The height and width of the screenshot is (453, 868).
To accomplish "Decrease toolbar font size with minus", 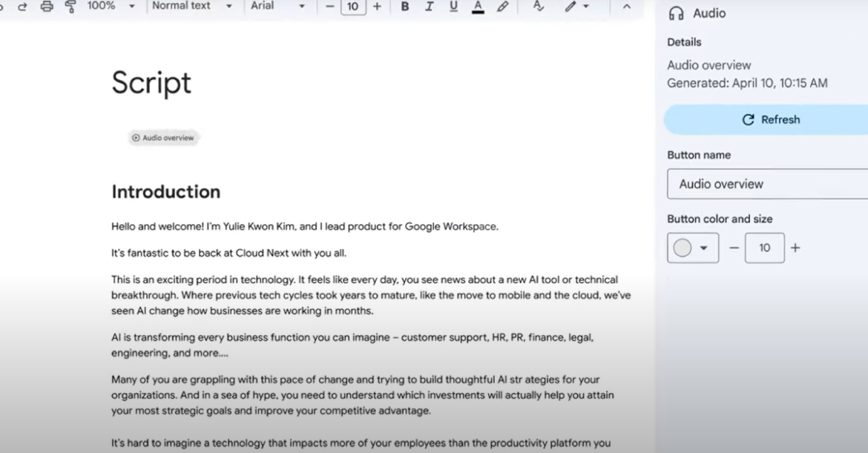I will [330, 7].
